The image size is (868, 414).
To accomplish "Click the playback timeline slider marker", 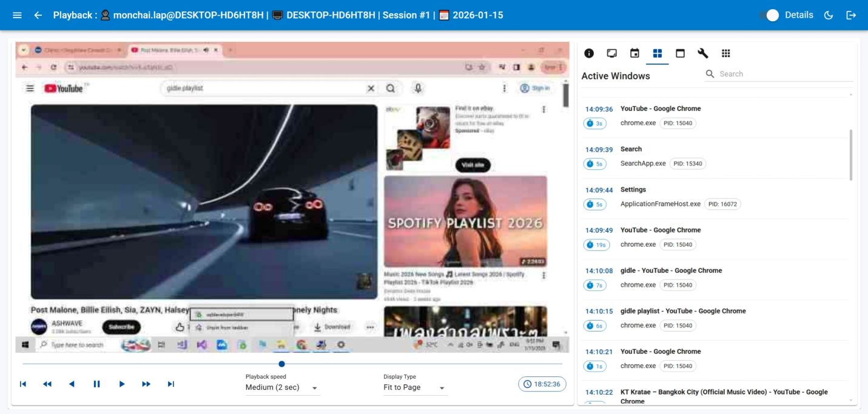I will click(x=281, y=364).
